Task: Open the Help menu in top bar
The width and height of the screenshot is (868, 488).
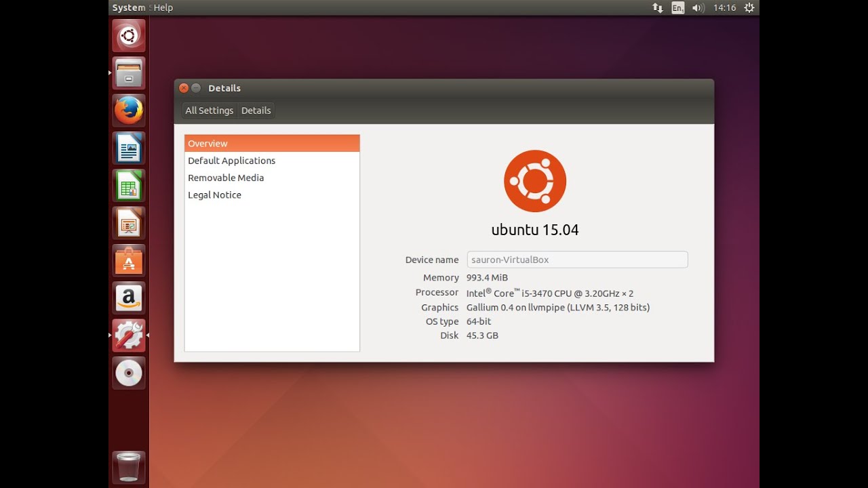Action: point(163,7)
